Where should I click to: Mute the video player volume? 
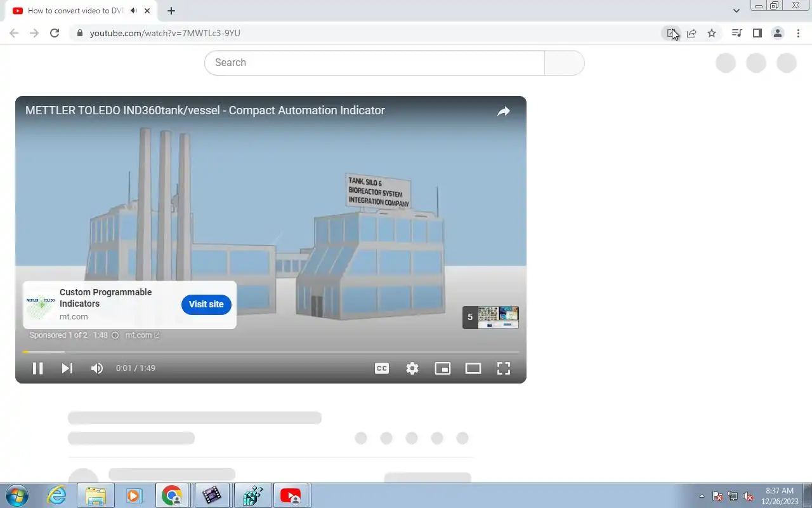96,368
